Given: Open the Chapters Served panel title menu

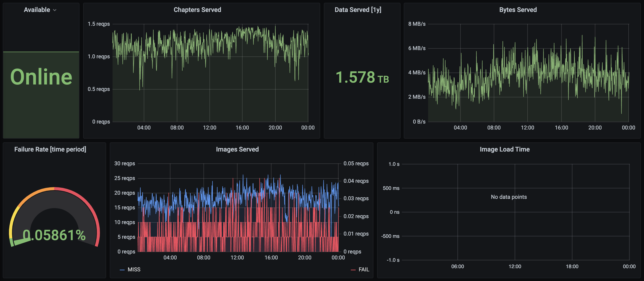Looking at the screenshot, I should 197,10.
